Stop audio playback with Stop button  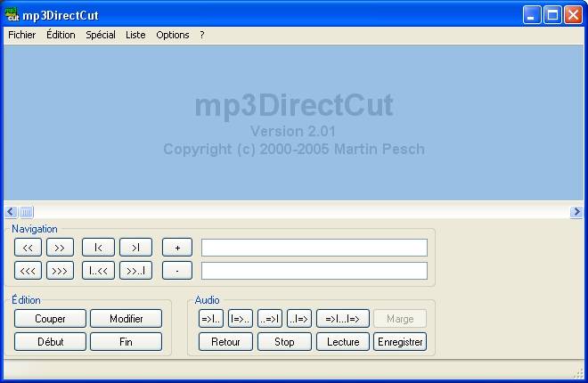(284, 342)
